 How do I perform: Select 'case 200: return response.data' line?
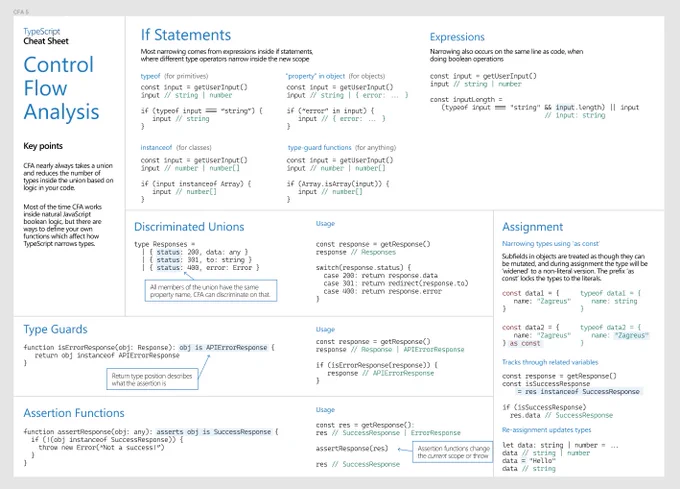click(x=380, y=276)
